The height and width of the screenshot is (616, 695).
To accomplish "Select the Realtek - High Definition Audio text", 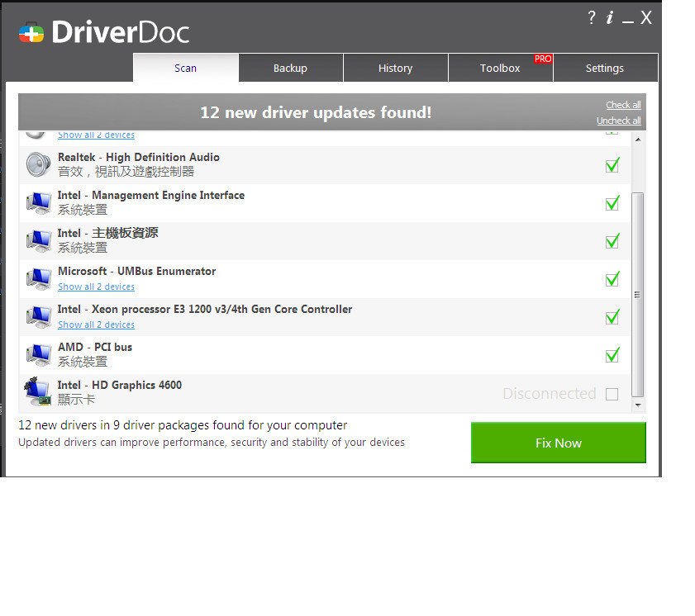I will [x=139, y=157].
